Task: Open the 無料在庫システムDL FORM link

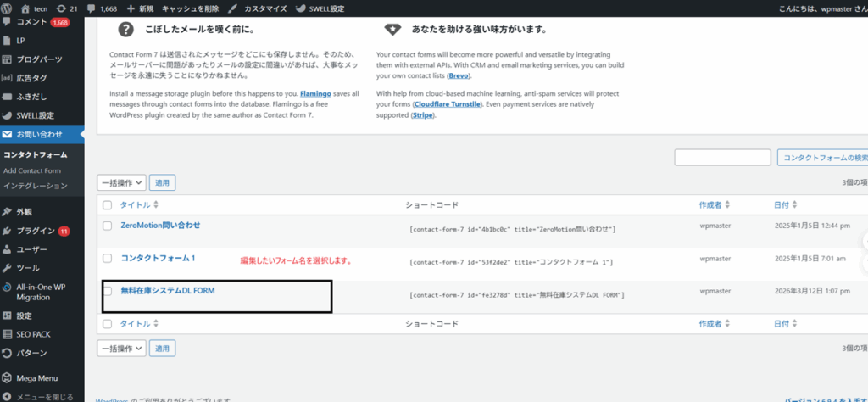Action: click(168, 291)
